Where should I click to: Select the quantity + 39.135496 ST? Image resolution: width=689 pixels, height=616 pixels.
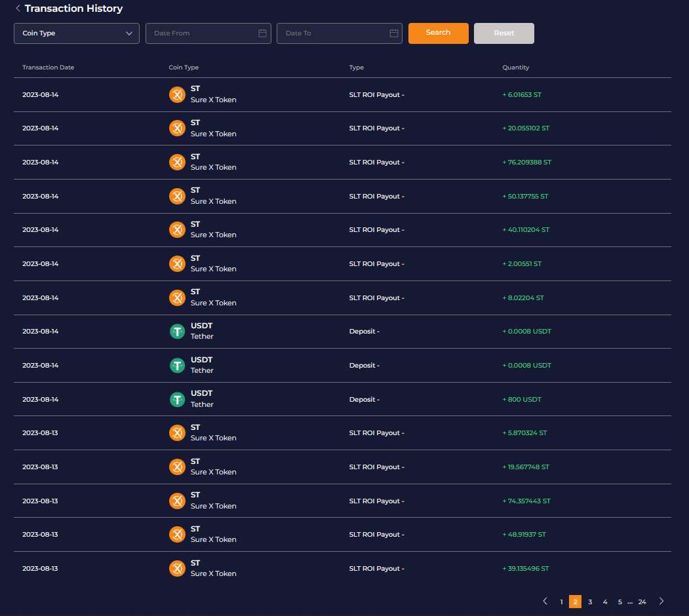click(x=526, y=568)
